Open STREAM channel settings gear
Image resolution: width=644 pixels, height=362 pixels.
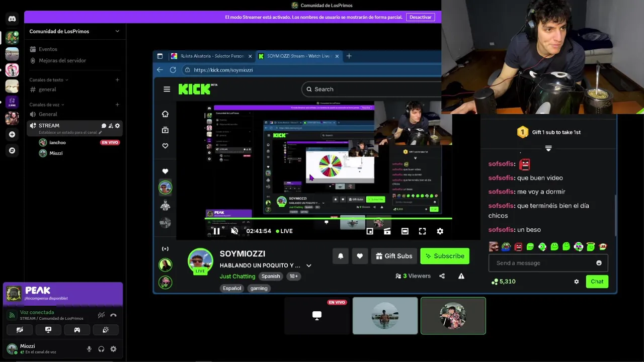coord(118,126)
